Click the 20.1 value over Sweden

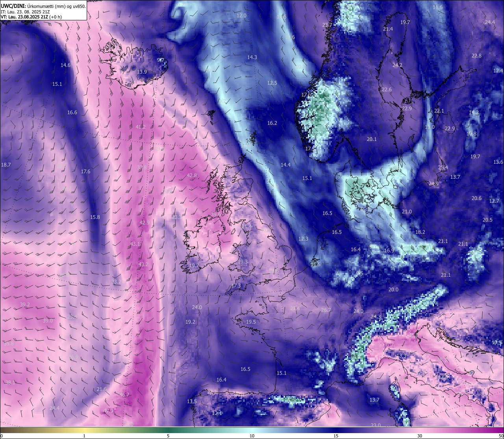372,139
